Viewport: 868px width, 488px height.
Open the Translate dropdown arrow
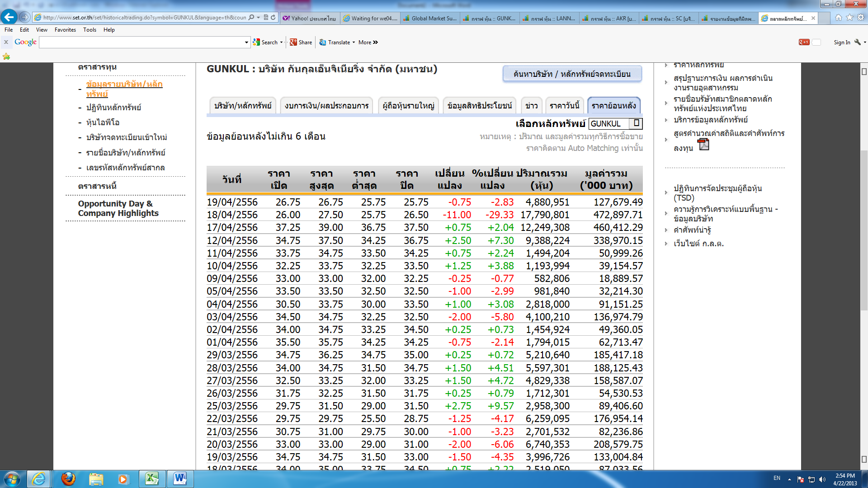click(x=354, y=42)
